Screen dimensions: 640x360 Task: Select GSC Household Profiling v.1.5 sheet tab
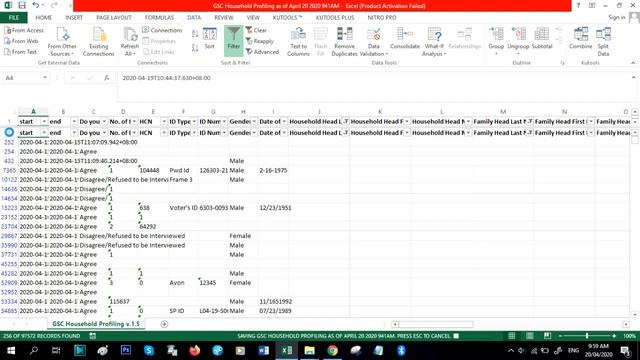[96, 324]
